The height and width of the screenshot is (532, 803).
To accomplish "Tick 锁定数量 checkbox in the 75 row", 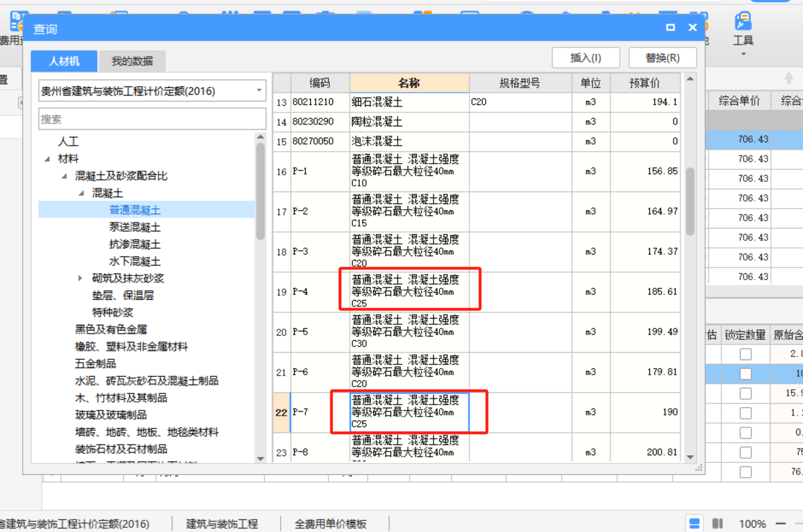I will (745, 452).
